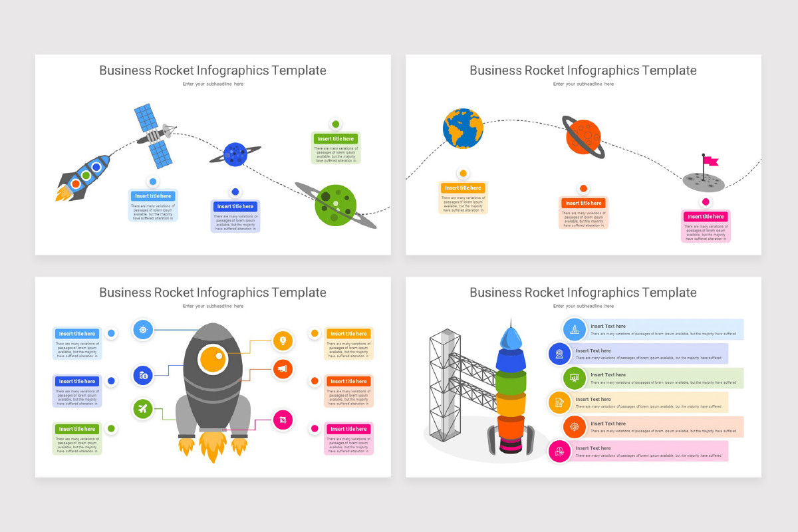798x532 pixels.
Task: Select the red megaphone icon
Action: pyautogui.click(x=282, y=369)
